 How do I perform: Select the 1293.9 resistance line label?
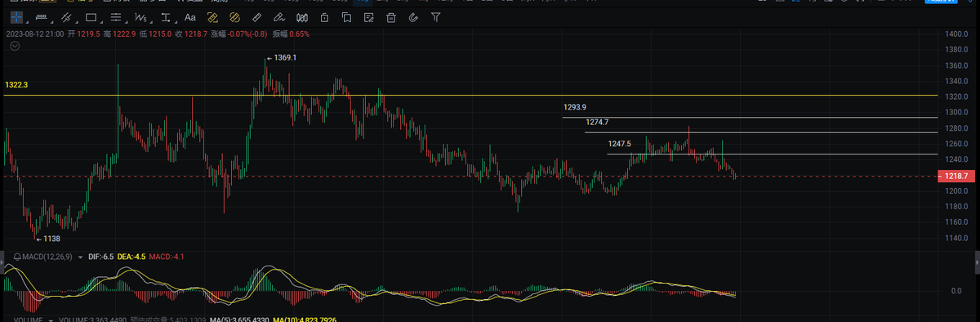pos(575,107)
